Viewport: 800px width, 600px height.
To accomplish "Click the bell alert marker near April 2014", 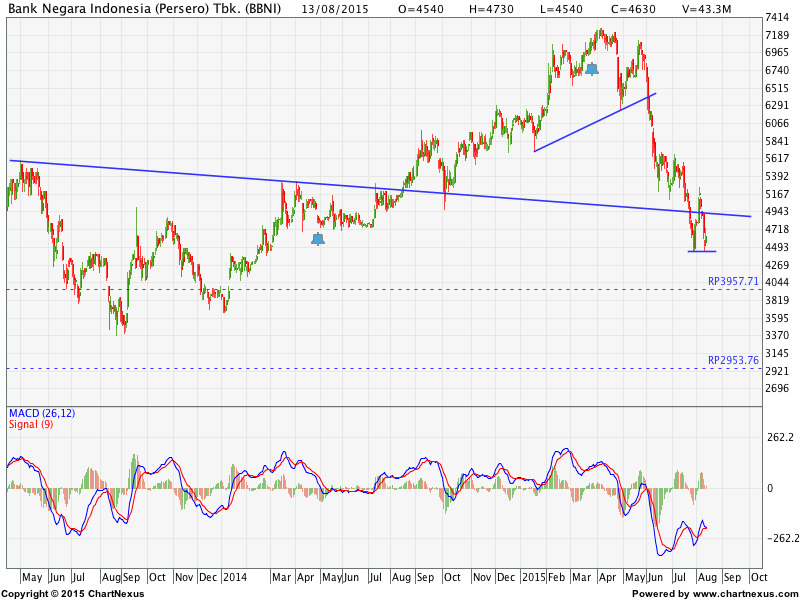I will point(318,238).
